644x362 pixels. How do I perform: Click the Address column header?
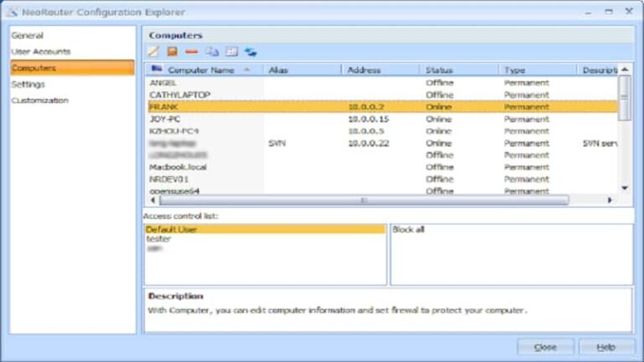point(381,70)
